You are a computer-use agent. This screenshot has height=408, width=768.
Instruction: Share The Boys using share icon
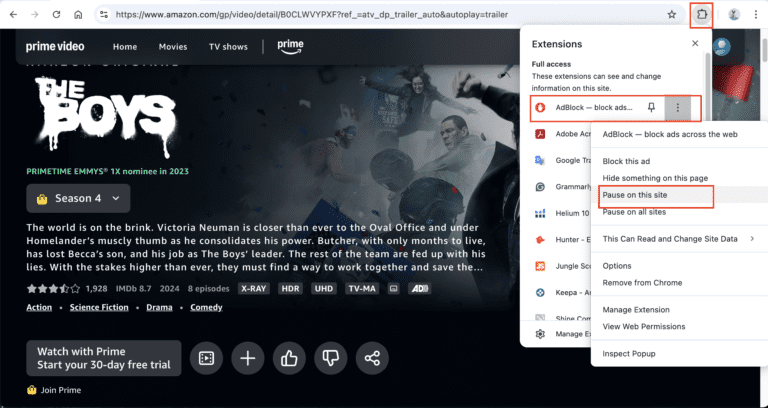pos(371,357)
